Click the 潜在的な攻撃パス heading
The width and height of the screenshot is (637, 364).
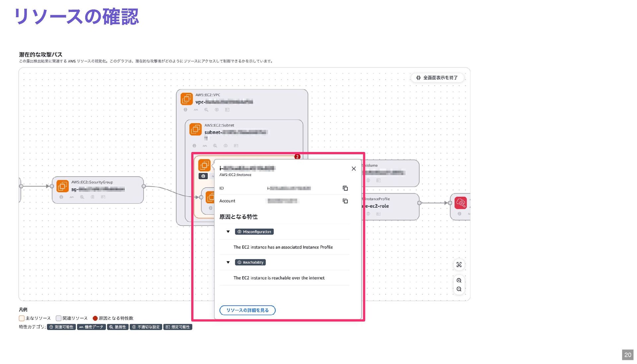point(40,54)
